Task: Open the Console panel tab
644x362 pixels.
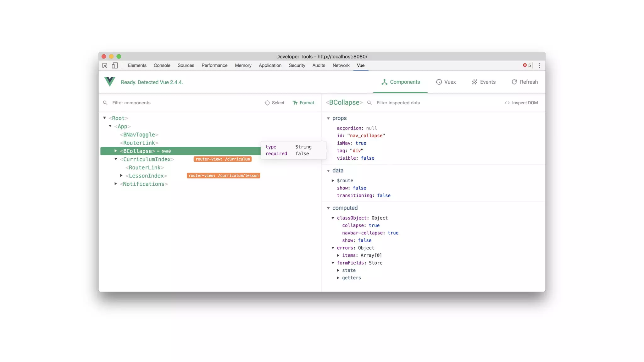Action: point(162,65)
